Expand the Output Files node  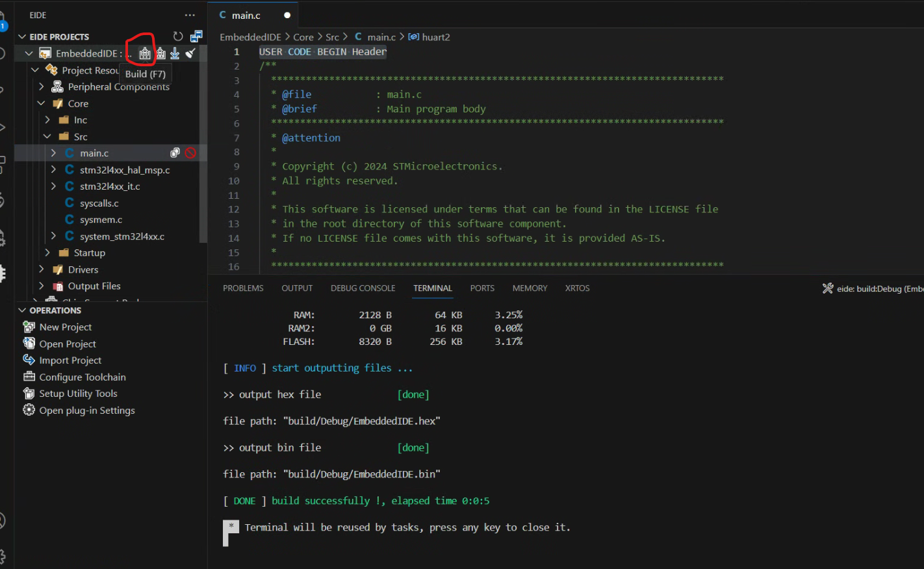[x=42, y=286]
